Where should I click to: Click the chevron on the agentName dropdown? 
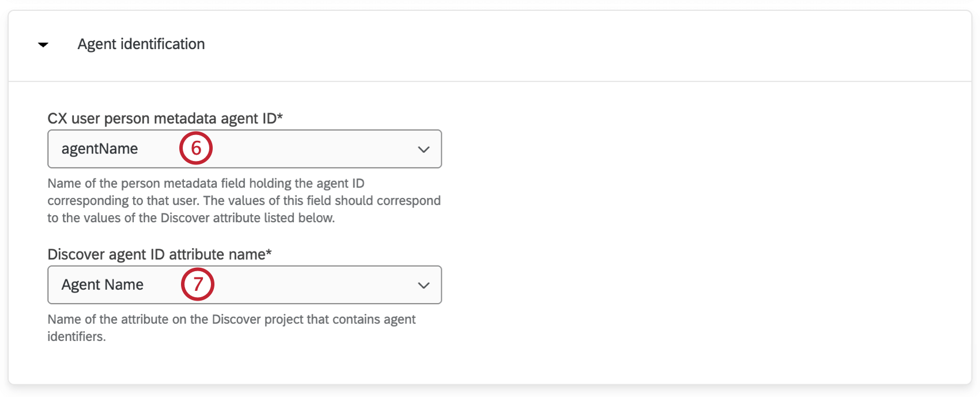tap(424, 148)
